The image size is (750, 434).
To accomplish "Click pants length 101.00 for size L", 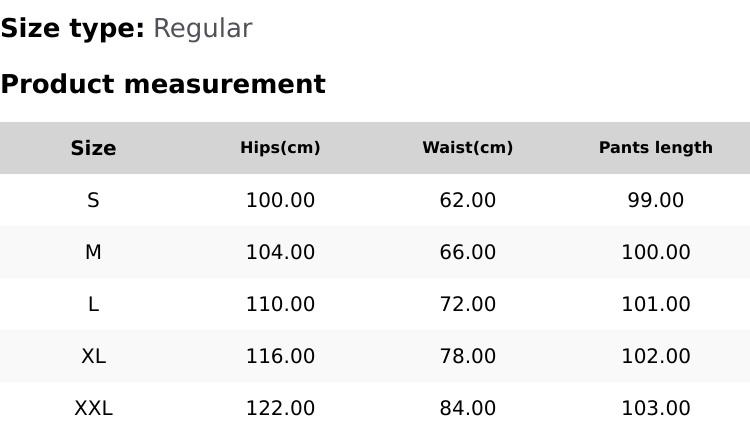I will tap(655, 305).
